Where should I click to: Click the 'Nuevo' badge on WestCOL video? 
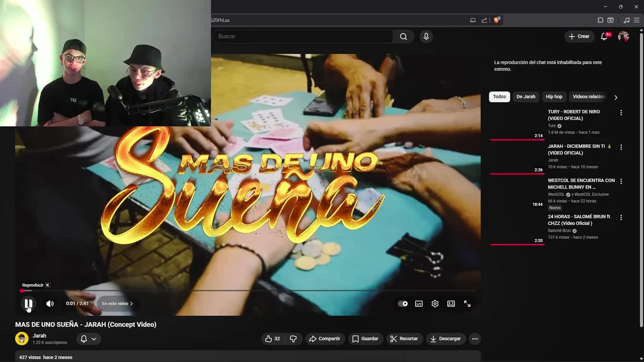[x=555, y=208]
